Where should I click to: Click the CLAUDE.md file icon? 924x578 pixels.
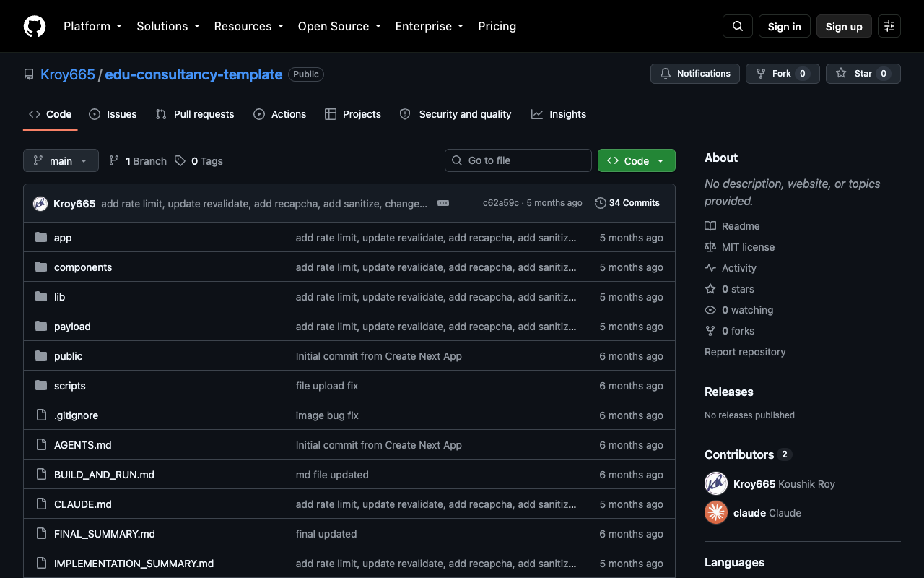[x=41, y=504]
